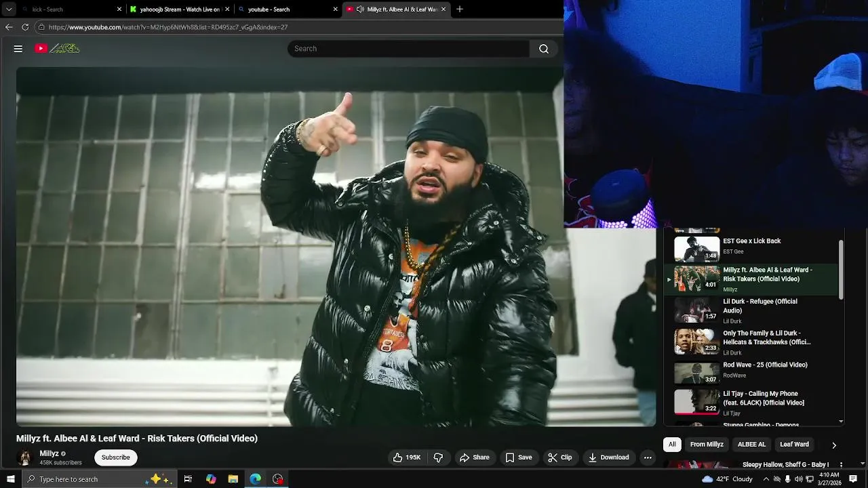Dislike the video with thumbs down
This screenshot has height=488, width=868.
coord(438,457)
